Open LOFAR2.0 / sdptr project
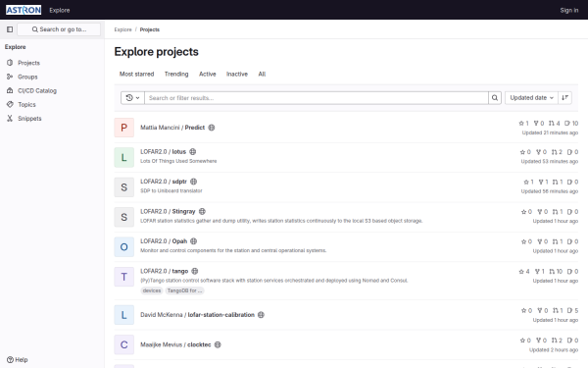The height and width of the screenshot is (368, 588). tap(164, 182)
